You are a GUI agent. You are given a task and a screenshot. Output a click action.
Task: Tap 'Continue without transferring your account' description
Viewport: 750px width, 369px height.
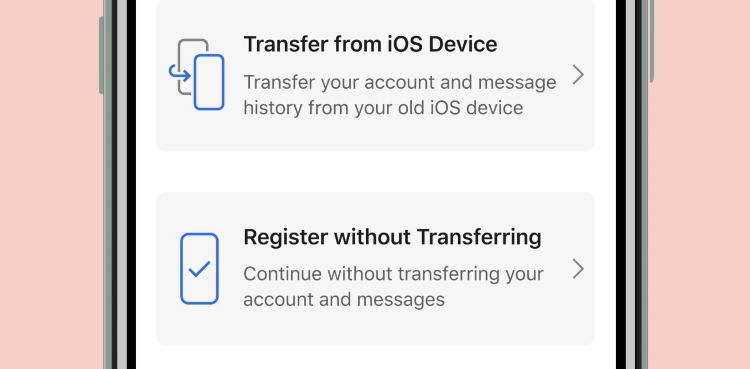pyautogui.click(x=393, y=287)
